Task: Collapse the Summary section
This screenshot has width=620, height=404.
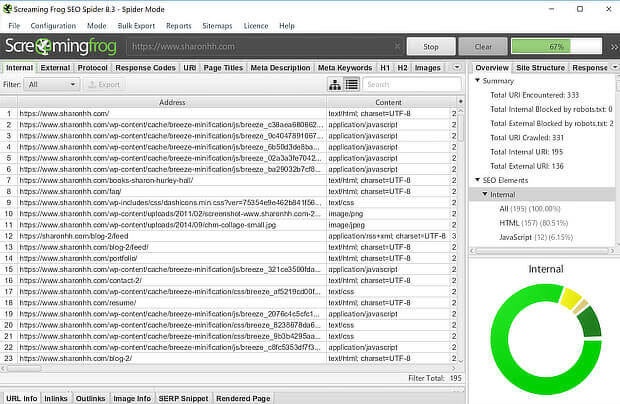Action: tap(477, 80)
